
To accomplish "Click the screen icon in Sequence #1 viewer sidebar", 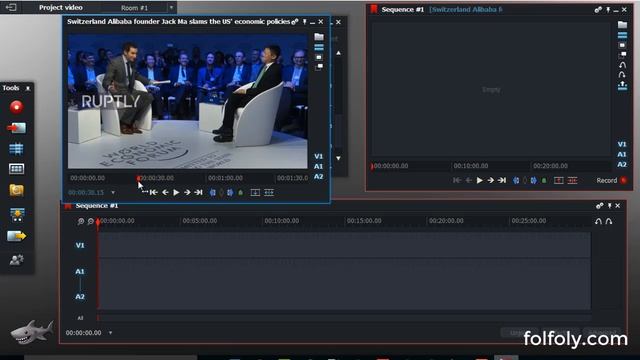I will [x=622, y=45].
